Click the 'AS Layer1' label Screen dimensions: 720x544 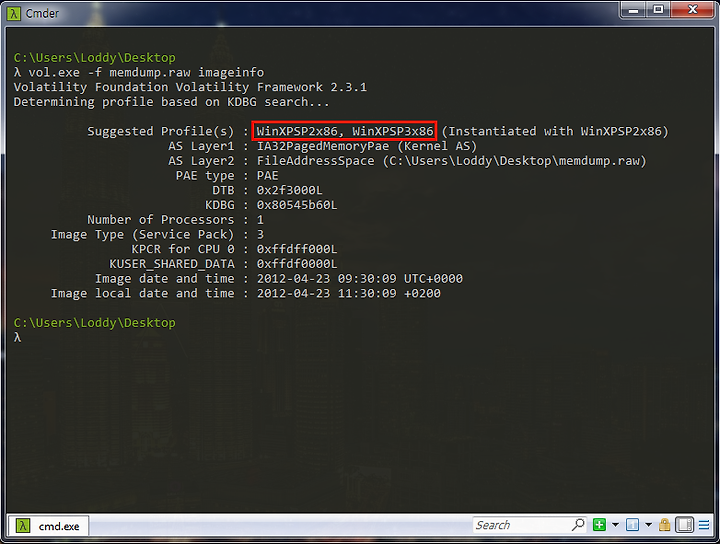[201, 146]
